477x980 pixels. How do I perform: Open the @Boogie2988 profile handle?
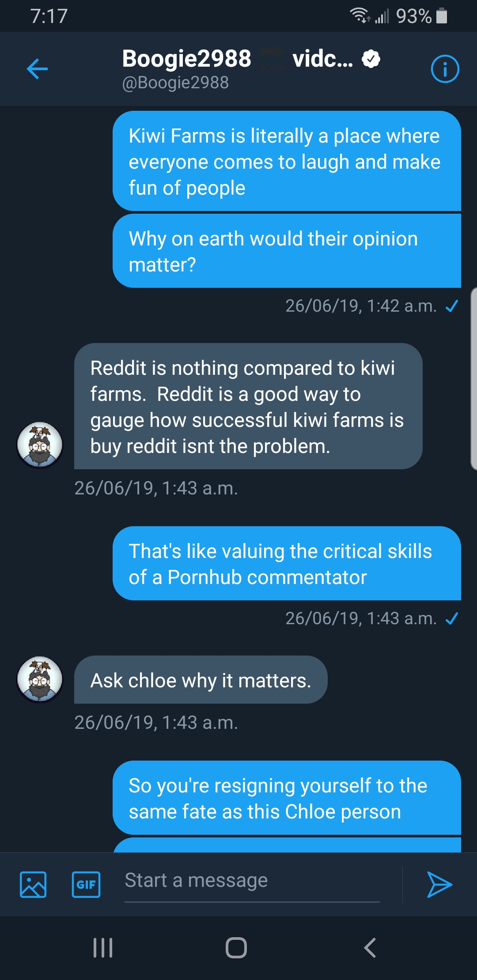click(x=175, y=83)
